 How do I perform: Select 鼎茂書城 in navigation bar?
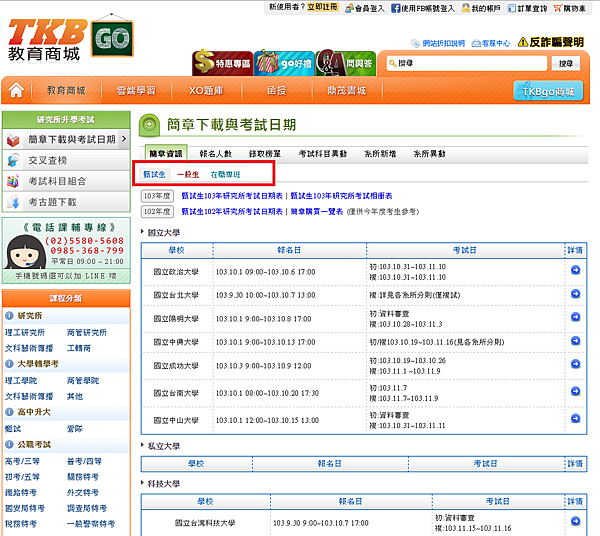(x=346, y=91)
